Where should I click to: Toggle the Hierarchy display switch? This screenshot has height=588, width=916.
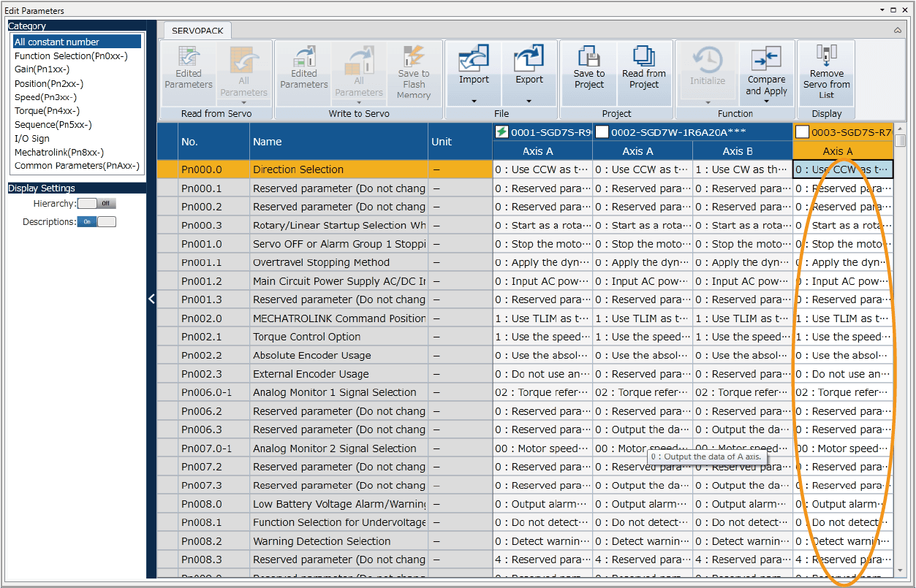pos(96,204)
